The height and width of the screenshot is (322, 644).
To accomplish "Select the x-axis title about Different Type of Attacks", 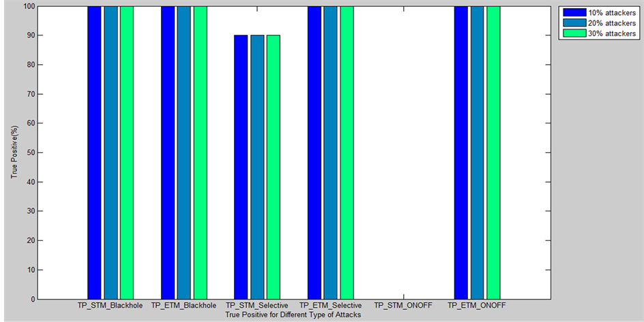I will 293,314.
